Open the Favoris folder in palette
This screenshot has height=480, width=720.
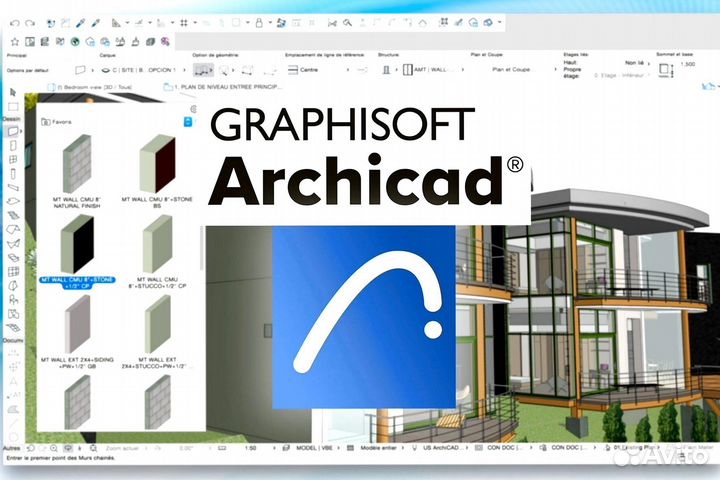point(56,122)
